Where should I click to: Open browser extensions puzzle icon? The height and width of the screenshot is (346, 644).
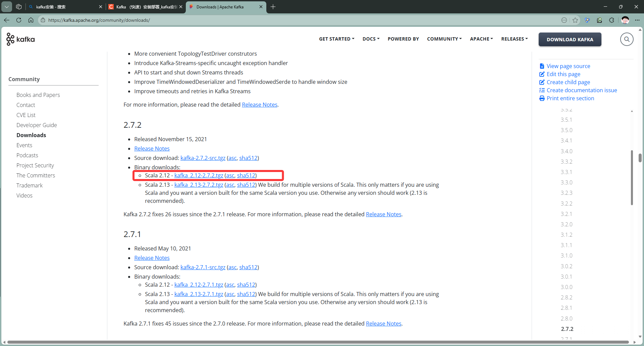tap(611, 20)
